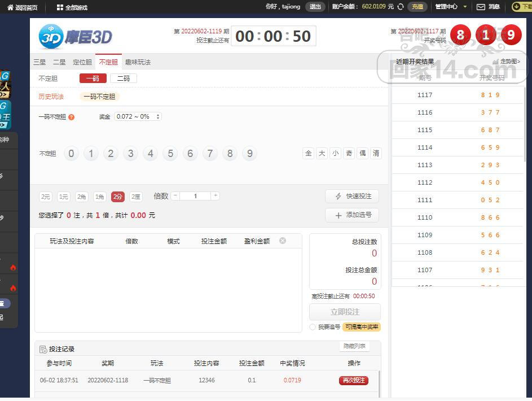This screenshot has width=532, height=401.
Task: Click the 快速投注 button
Action: pyautogui.click(x=352, y=196)
